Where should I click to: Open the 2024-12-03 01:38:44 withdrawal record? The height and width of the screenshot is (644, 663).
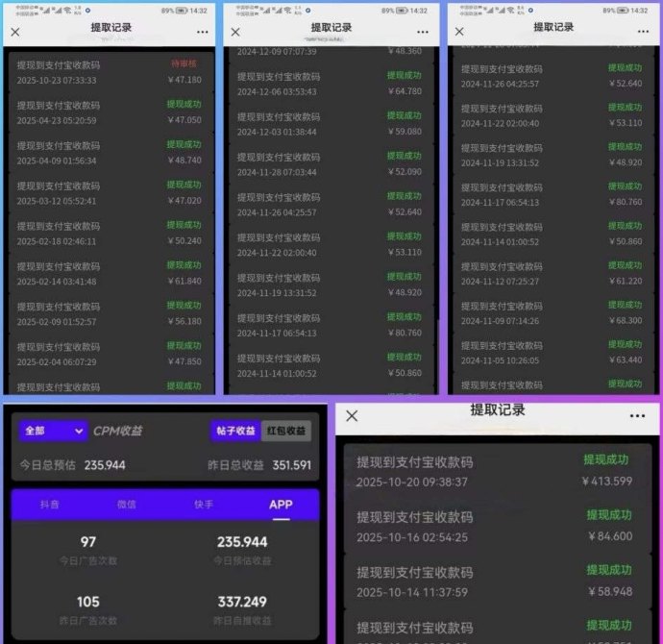coord(331,124)
